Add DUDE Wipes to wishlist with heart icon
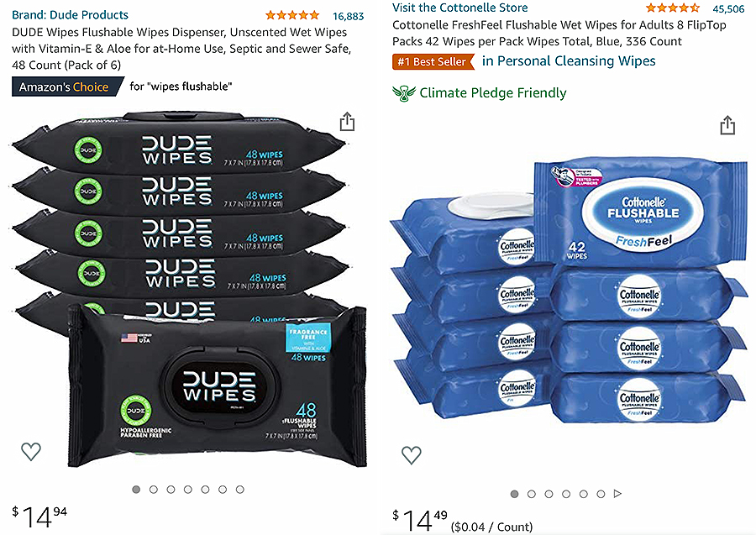This screenshot has height=535, width=756. pos(31,451)
